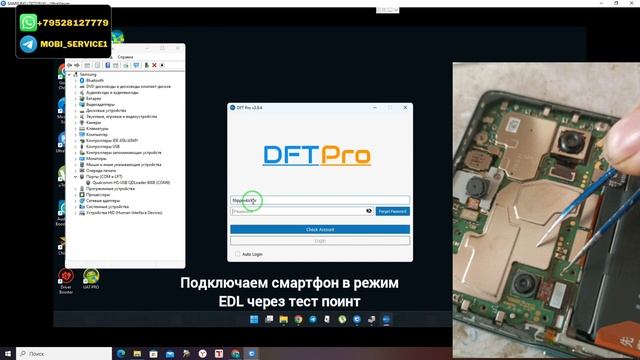Expand the Процессоры category arrow
The width and height of the screenshot is (640, 360).
pyautogui.click(x=76, y=195)
